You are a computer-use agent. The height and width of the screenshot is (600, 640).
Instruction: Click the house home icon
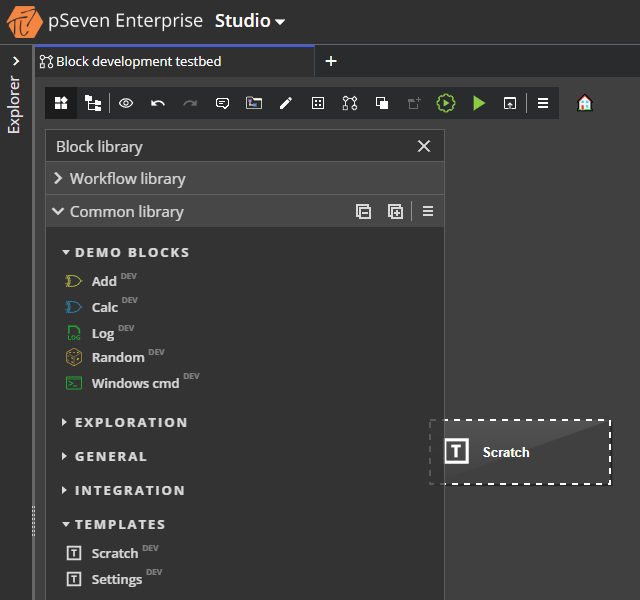click(x=585, y=103)
